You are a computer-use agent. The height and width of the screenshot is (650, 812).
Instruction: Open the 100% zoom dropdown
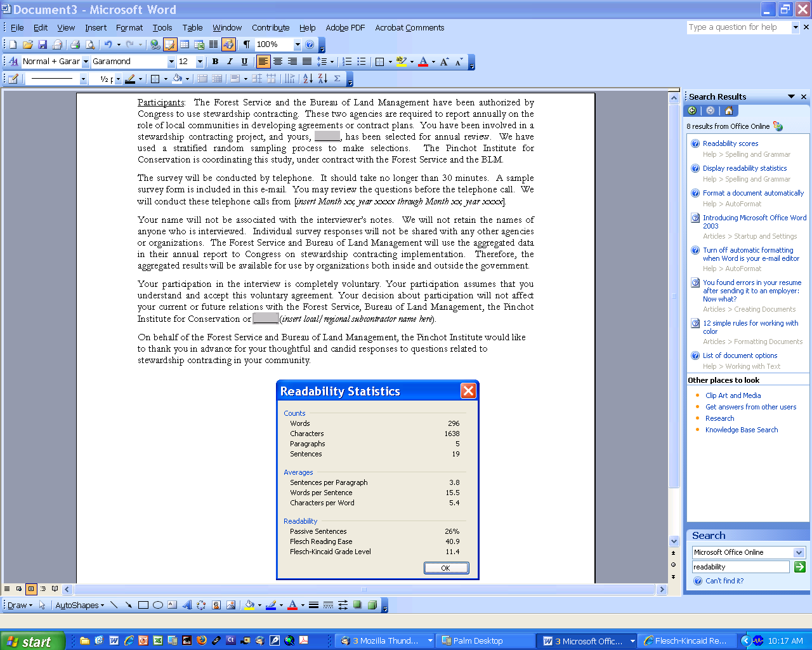tap(297, 44)
